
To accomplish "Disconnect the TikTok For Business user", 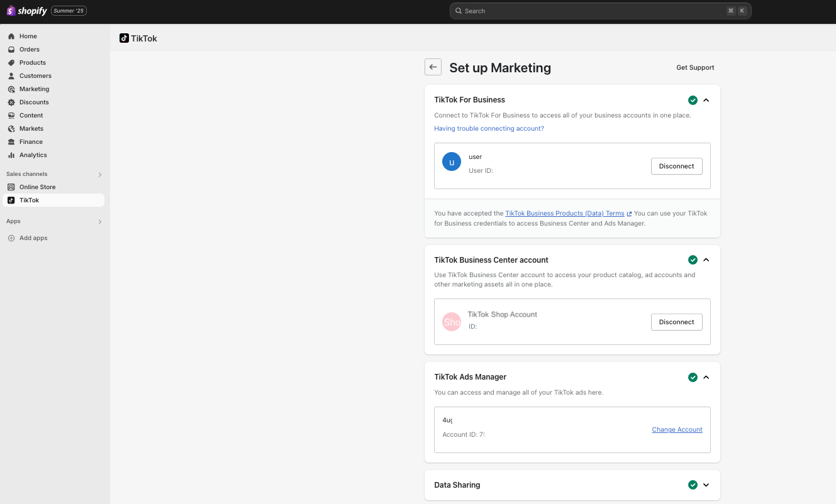I will click(676, 166).
